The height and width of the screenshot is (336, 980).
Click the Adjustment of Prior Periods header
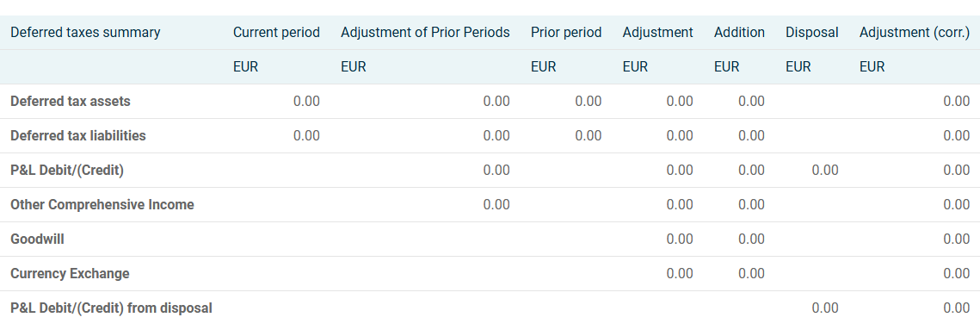coord(425,33)
